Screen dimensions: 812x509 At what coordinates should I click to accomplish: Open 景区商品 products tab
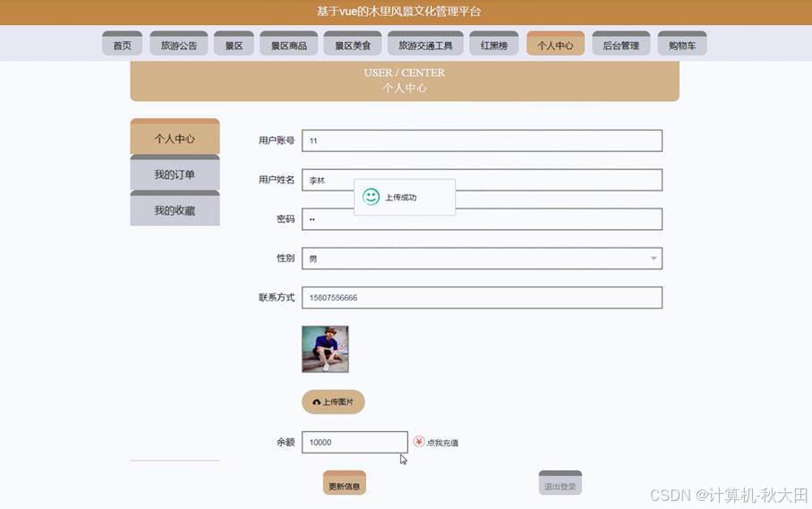coord(289,44)
